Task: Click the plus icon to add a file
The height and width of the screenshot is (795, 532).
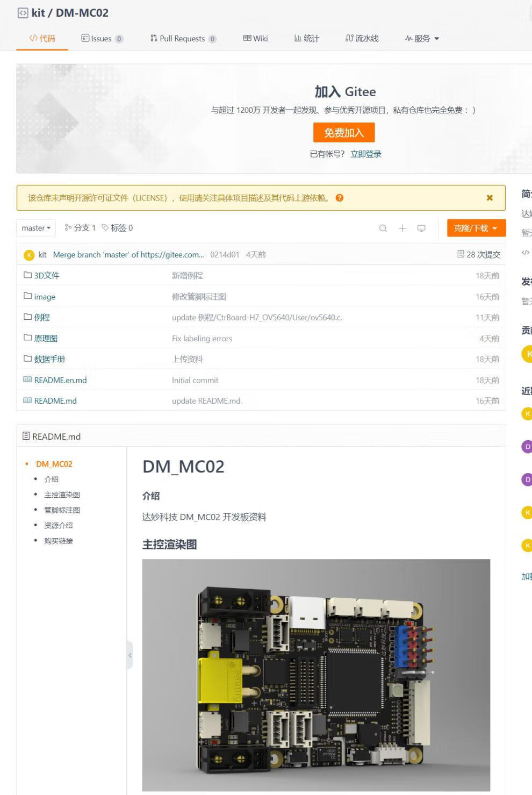Action: [x=402, y=228]
